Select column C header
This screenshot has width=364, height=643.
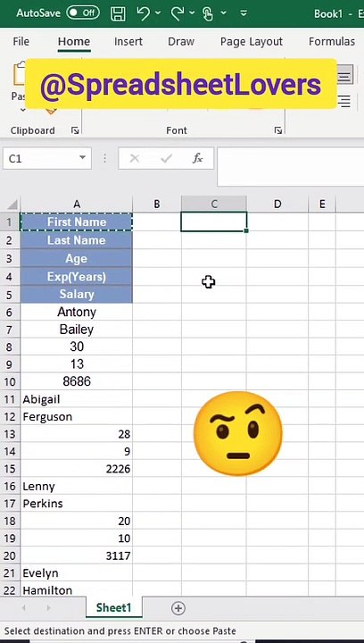214,204
